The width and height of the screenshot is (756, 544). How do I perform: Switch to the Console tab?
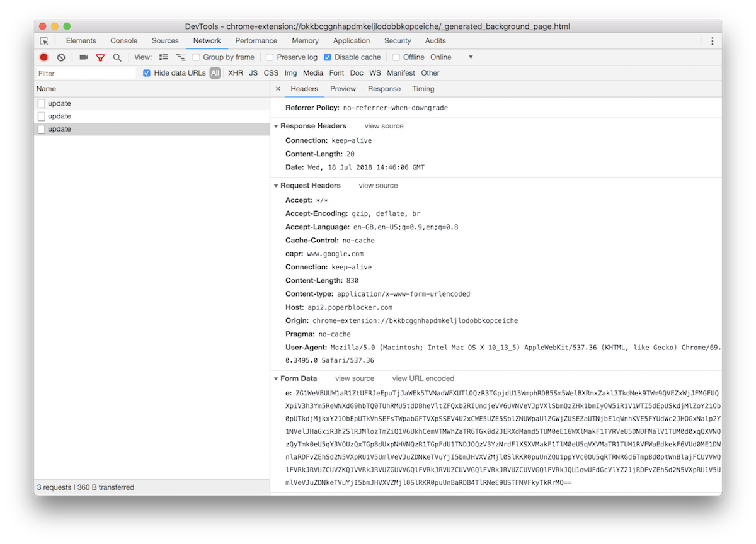click(124, 41)
